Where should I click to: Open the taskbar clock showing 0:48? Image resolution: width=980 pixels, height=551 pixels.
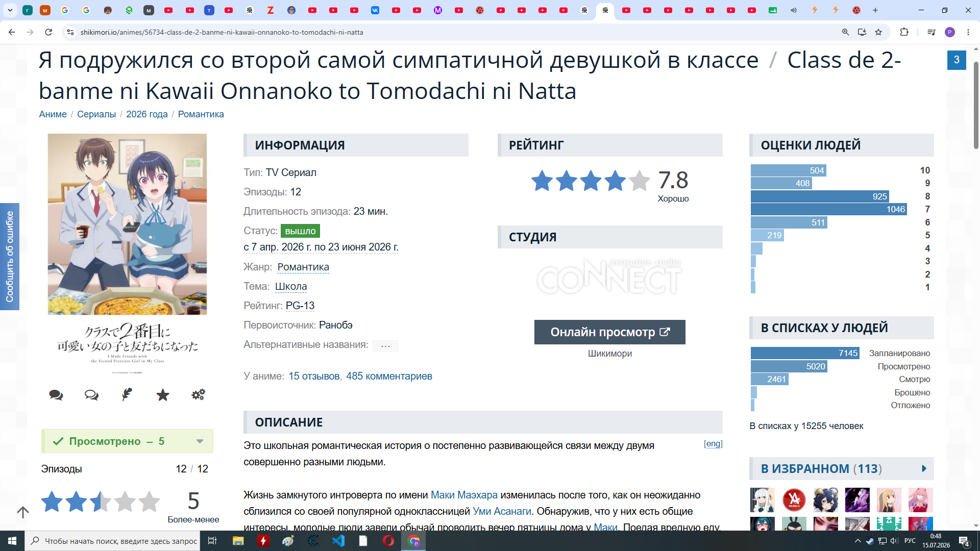tap(936, 541)
